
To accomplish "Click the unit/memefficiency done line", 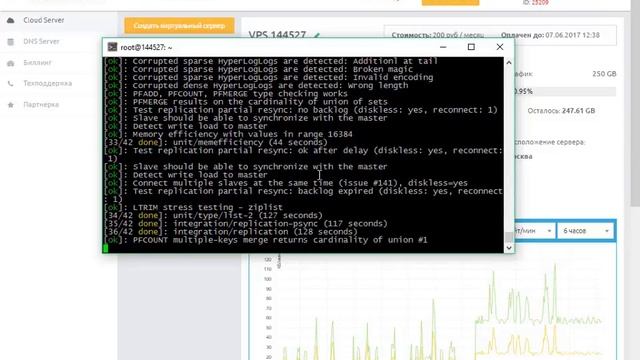I will pyautogui.click(x=216, y=142).
